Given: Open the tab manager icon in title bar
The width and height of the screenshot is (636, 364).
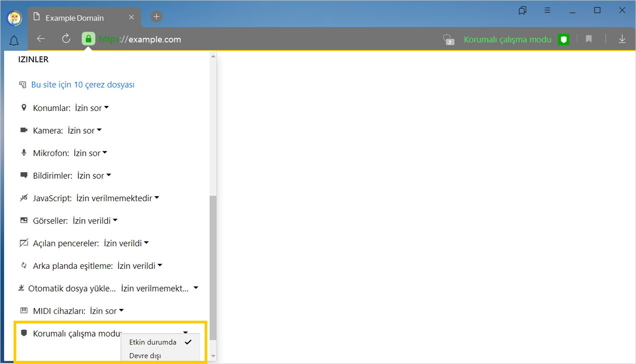Looking at the screenshot, I should tap(523, 10).
